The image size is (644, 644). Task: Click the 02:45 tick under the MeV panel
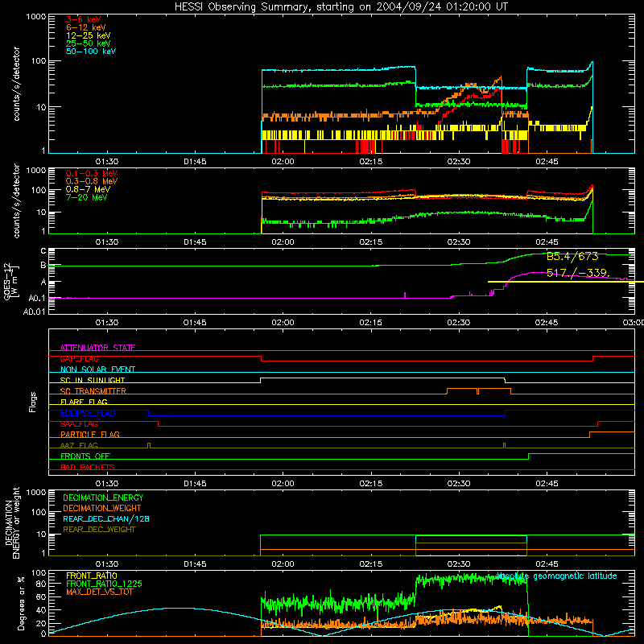pos(547,242)
